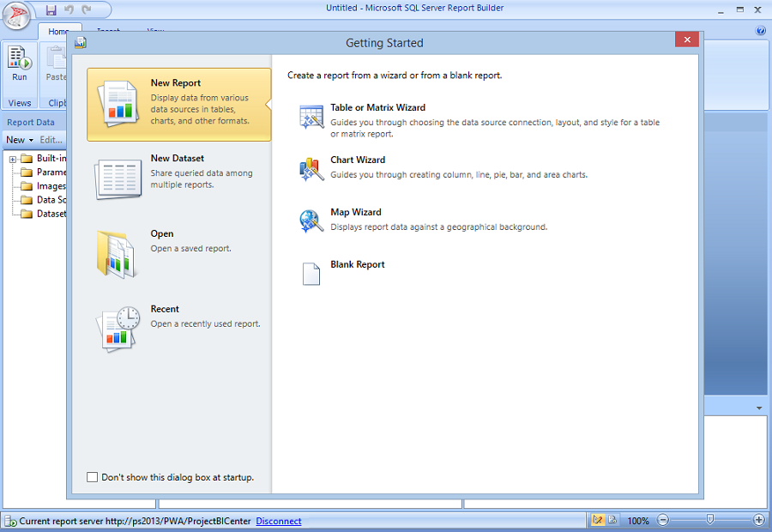The height and width of the screenshot is (532, 772).
Task: Expand the collapsed pane arrow at right
Action: pyautogui.click(x=759, y=408)
